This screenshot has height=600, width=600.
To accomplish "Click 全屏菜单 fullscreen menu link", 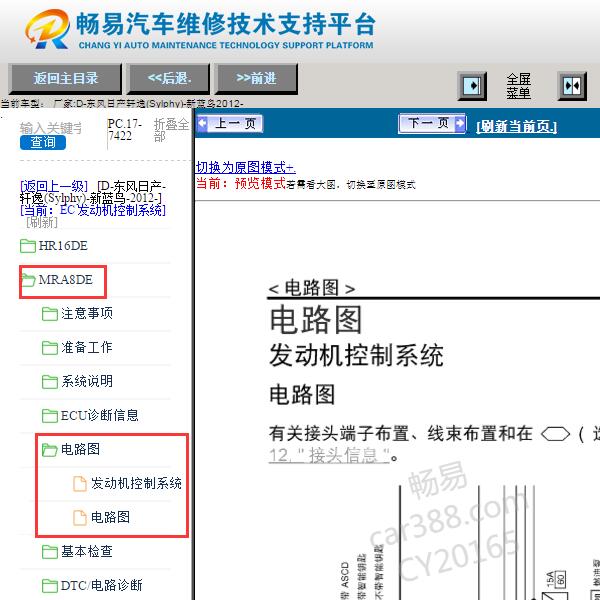I will 518,86.
